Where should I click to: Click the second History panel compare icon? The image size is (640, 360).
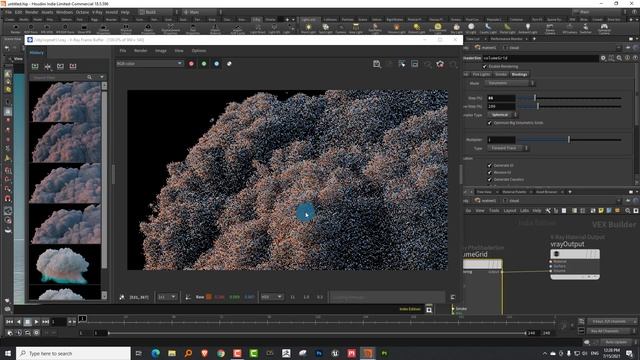(48, 66)
